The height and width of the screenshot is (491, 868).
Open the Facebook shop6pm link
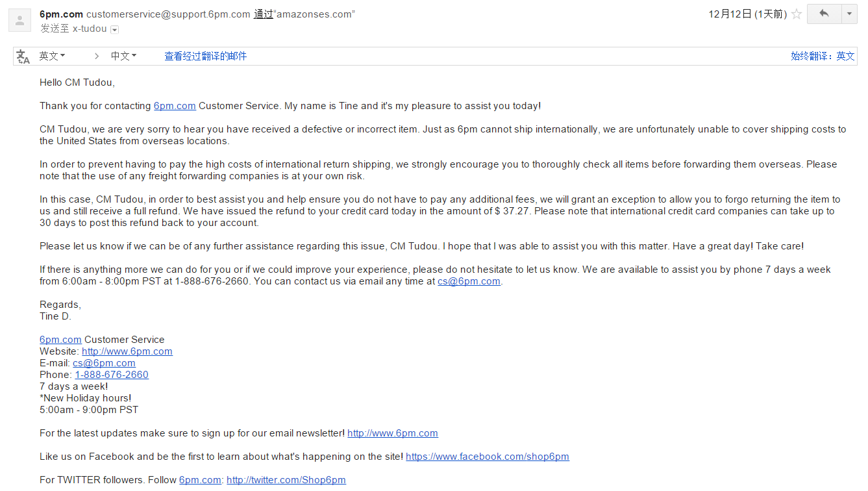488,457
